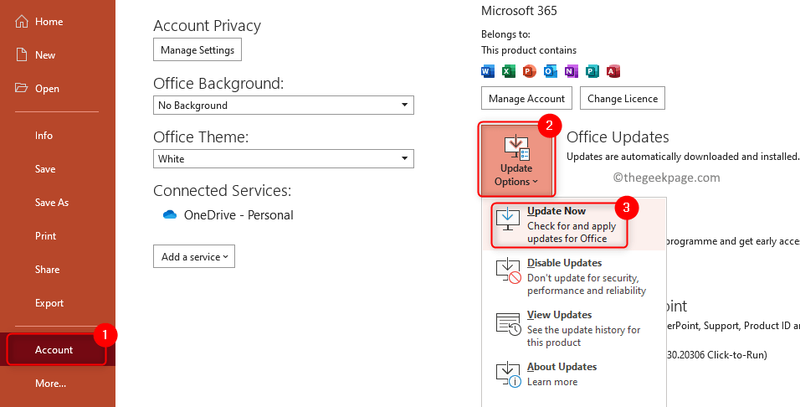This screenshot has height=407, width=800.
Task: Open the Office Theme dropdown
Action: click(283, 159)
